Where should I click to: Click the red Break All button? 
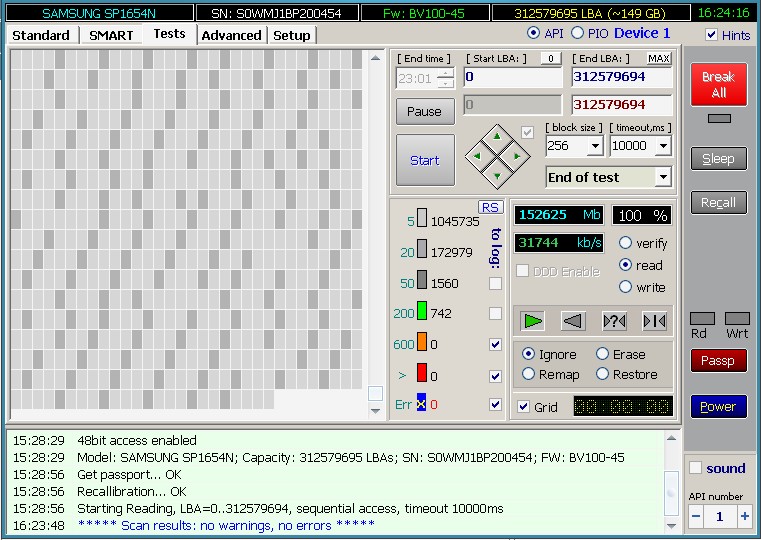pos(719,84)
